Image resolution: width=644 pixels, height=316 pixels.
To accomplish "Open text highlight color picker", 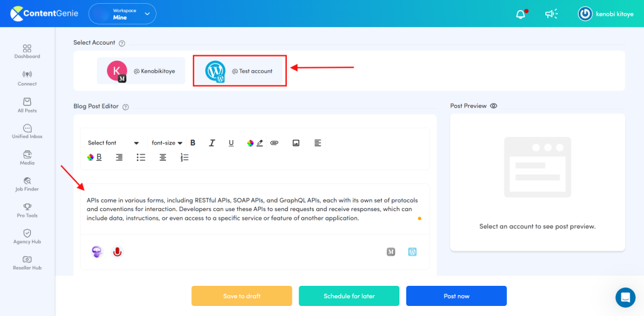I will (x=255, y=143).
